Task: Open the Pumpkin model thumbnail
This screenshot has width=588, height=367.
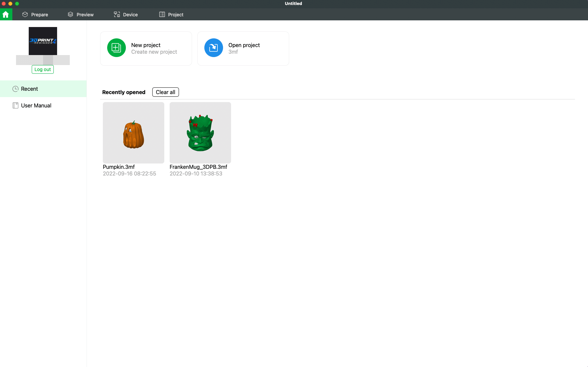Action: pos(134,133)
